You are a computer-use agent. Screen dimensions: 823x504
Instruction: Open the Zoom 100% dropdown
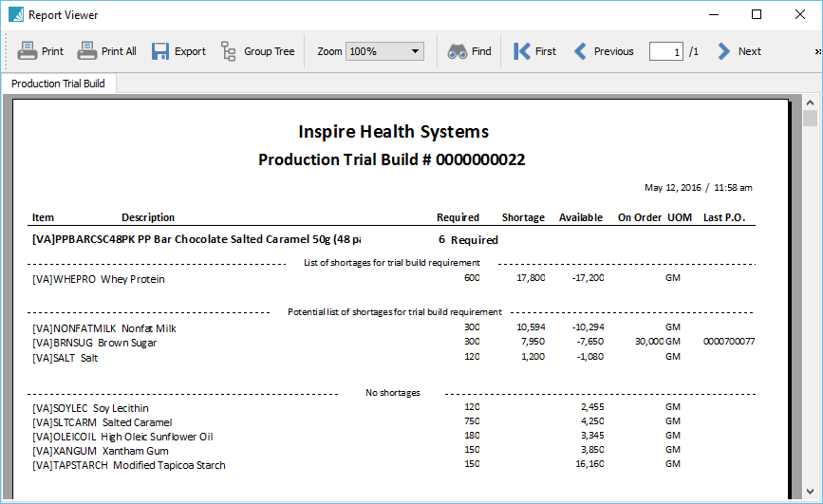click(x=384, y=51)
